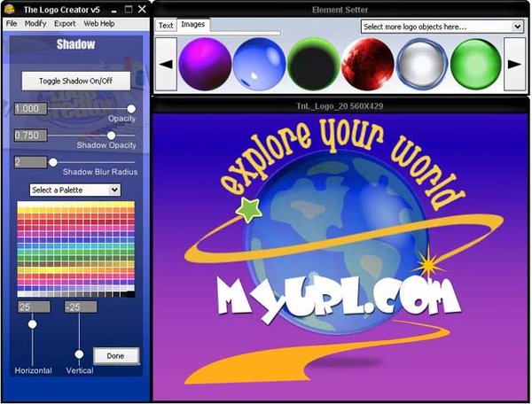Open the Select a Palette dropdown
This screenshot has height=404, width=532.
tap(75, 190)
